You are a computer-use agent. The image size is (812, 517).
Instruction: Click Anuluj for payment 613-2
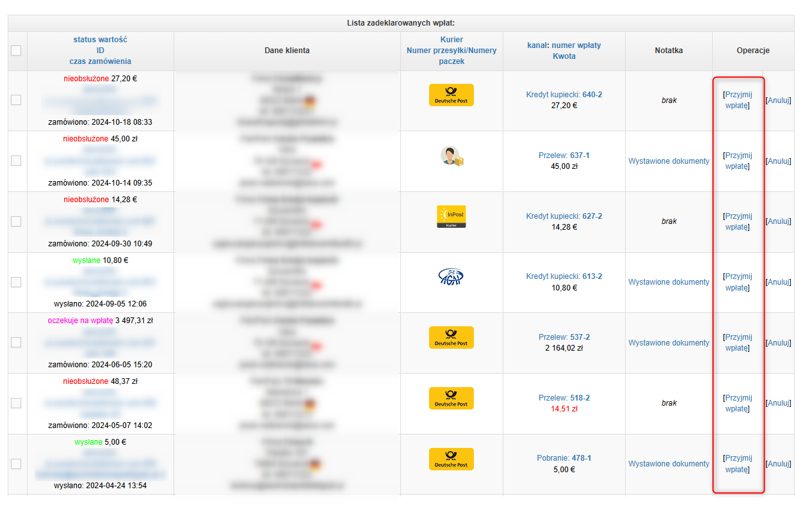779,282
